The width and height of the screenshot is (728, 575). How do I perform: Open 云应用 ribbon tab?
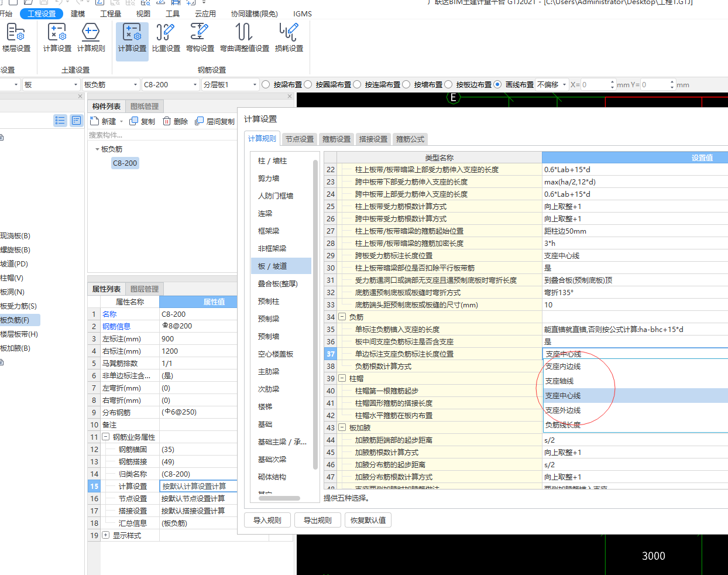coord(205,13)
